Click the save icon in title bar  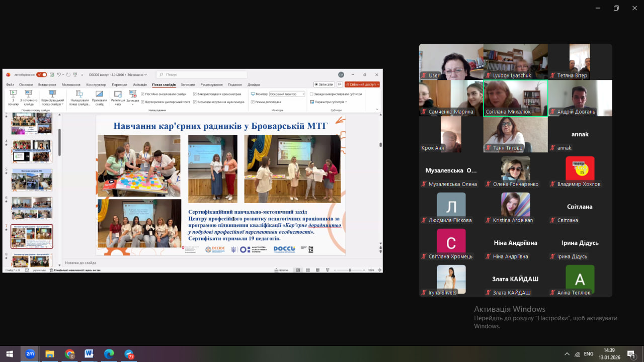pyautogui.click(x=52, y=75)
